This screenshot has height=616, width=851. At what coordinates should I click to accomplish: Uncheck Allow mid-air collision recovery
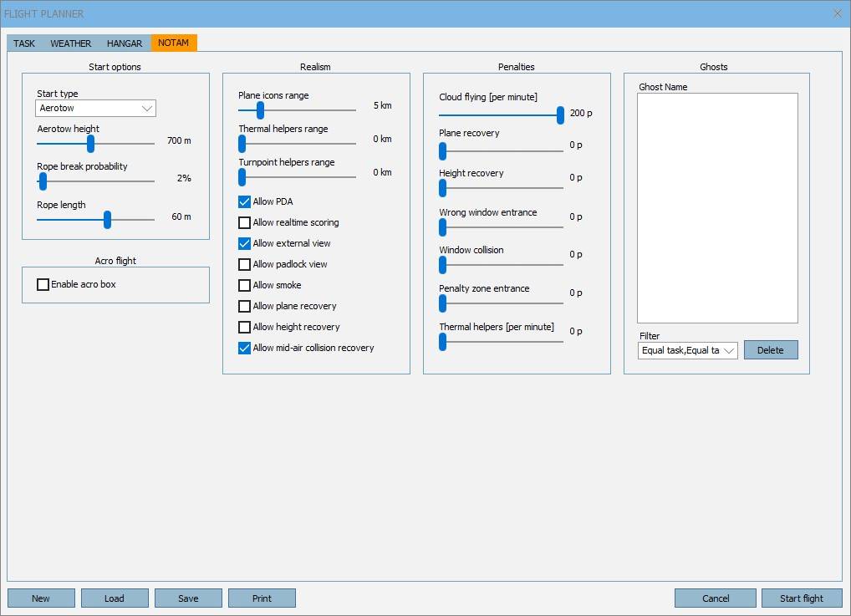pyautogui.click(x=245, y=349)
